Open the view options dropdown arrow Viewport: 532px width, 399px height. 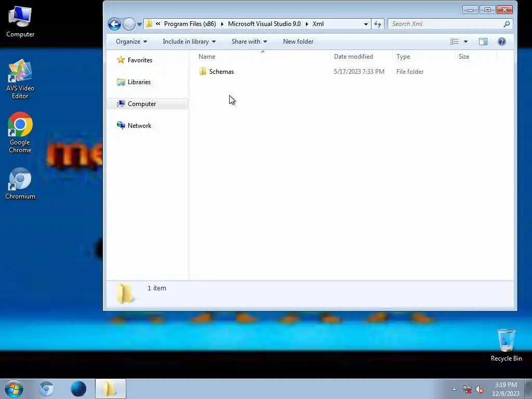[x=465, y=42]
